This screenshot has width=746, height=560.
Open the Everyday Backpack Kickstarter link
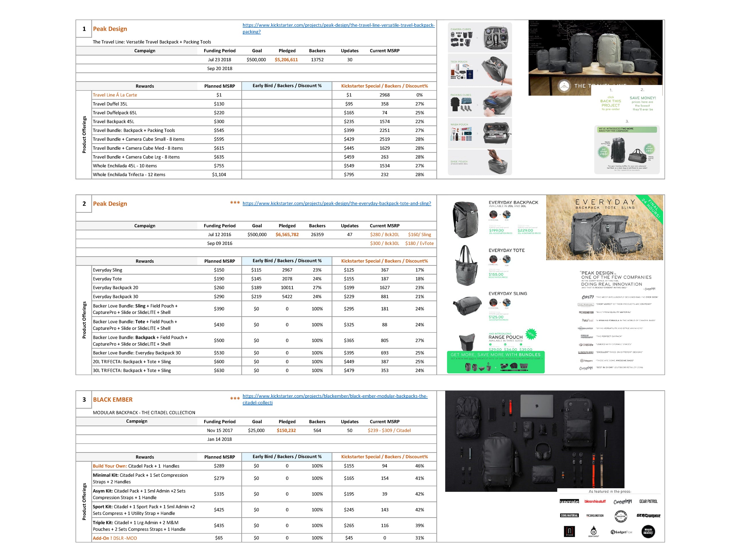point(337,203)
